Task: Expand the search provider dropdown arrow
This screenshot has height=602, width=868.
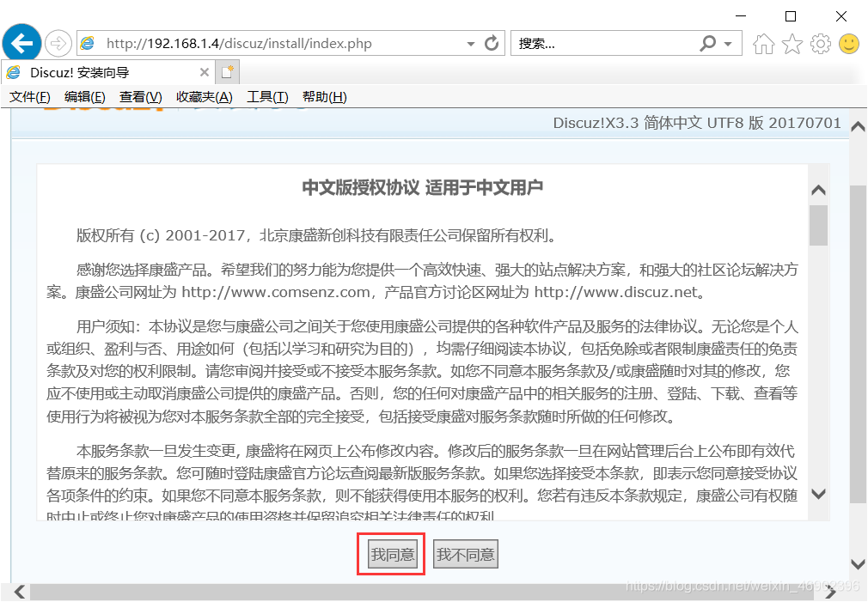Action: point(728,44)
